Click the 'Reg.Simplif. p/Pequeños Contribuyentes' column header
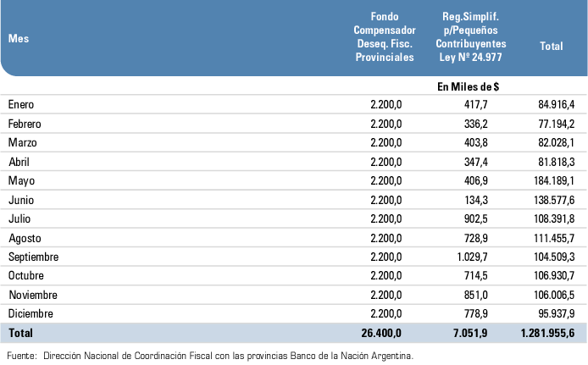 point(474,38)
